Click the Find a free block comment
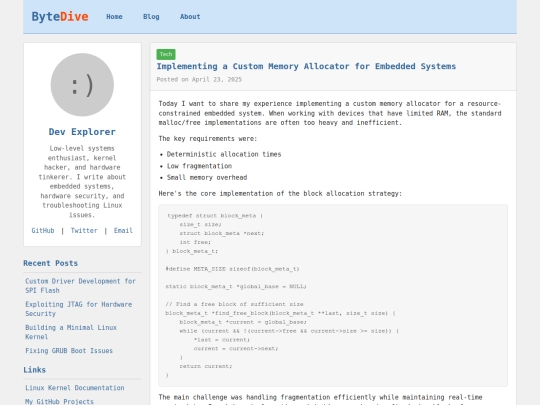Screen dimensions: 540x405 click(235, 304)
